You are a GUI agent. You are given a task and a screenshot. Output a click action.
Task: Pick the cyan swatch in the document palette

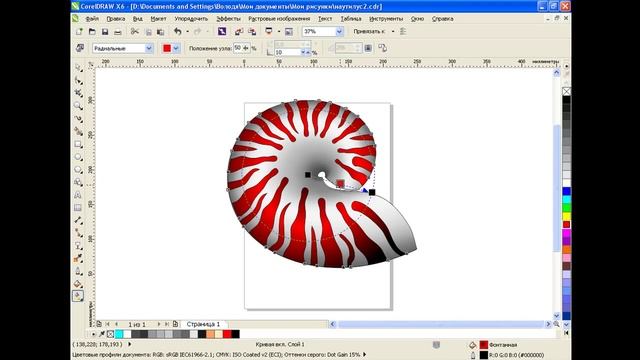[119, 334]
